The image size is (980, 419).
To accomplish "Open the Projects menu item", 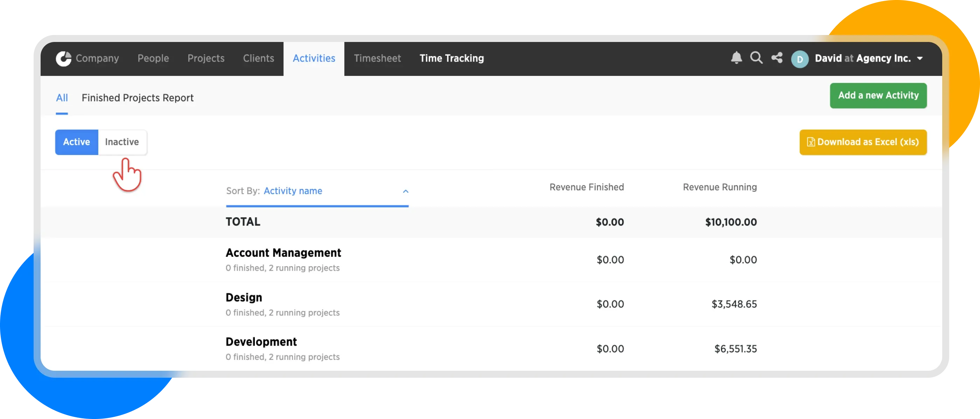I will pos(206,58).
